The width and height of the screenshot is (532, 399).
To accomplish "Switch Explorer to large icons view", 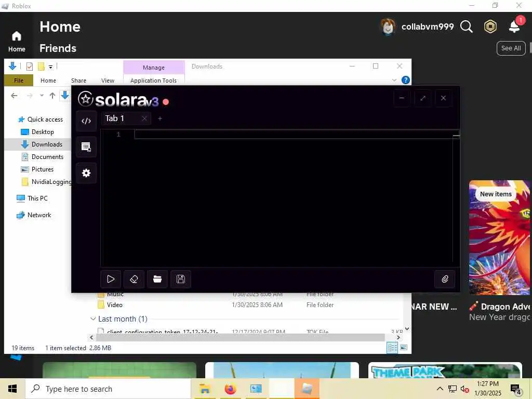I will 404,348.
